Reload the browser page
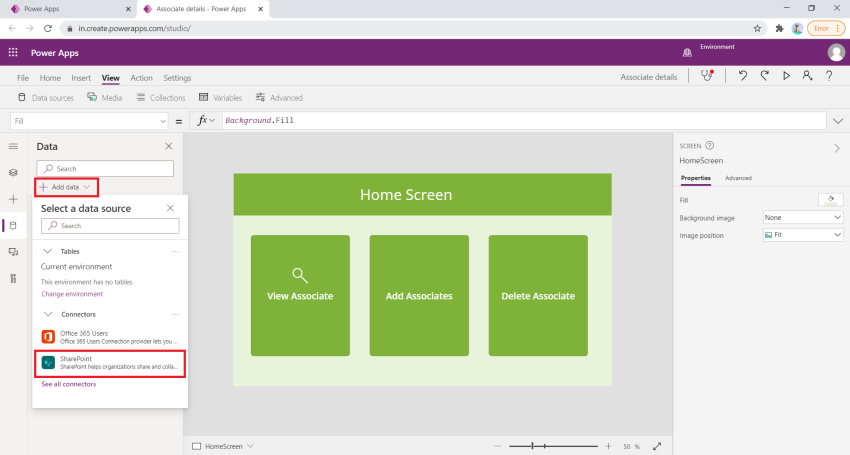 pos(48,28)
